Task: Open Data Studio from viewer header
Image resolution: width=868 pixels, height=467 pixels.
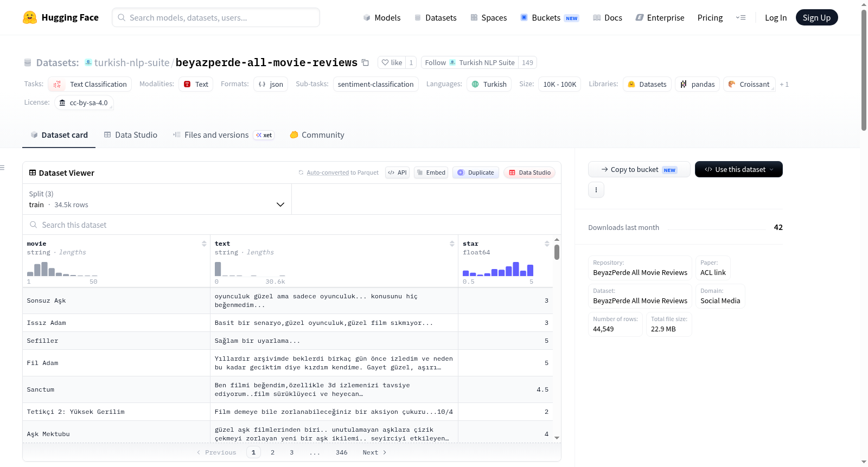Action: (x=529, y=172)
